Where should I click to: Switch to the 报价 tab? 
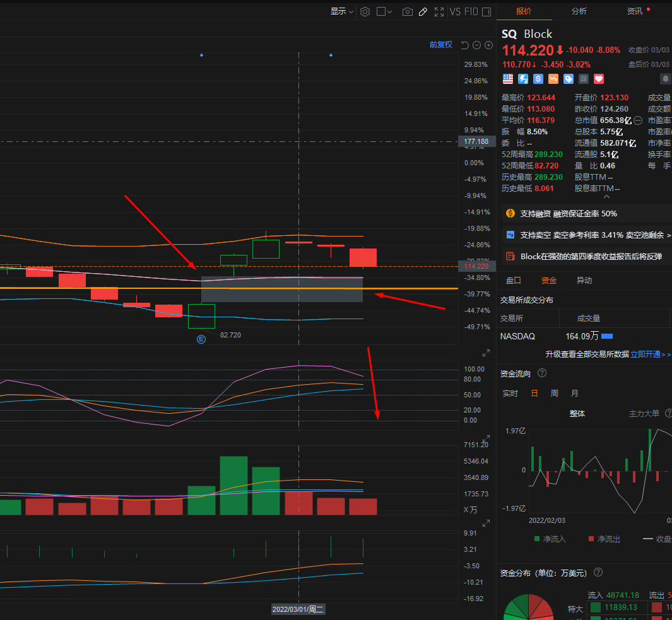(x=523, y=11)
